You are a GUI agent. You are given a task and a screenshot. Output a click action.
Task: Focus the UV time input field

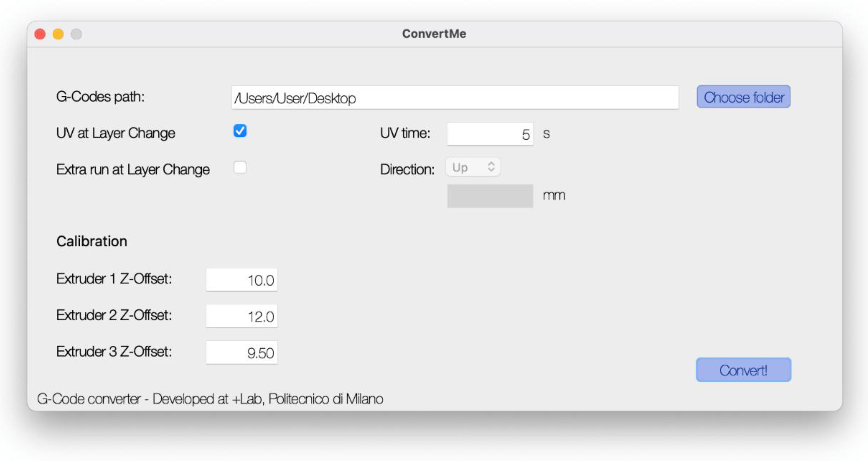(x=490, y=134)
